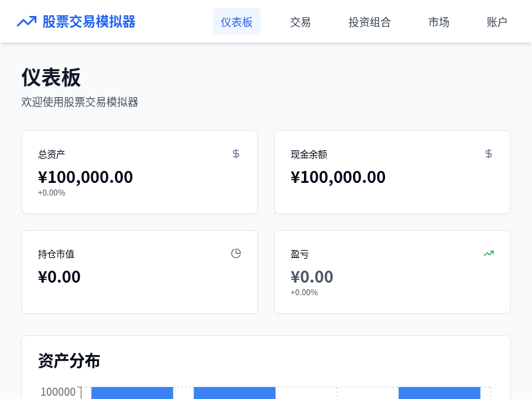The image size is (532, 399).
Task: Click the 欢迎使用股票交易模拟器 subtitle
Action: [80, 102]
